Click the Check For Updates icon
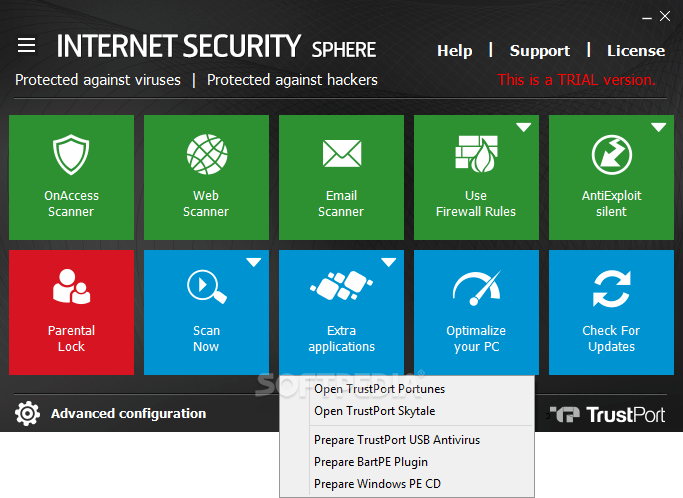The image size is (683, 498). point(611,289)
